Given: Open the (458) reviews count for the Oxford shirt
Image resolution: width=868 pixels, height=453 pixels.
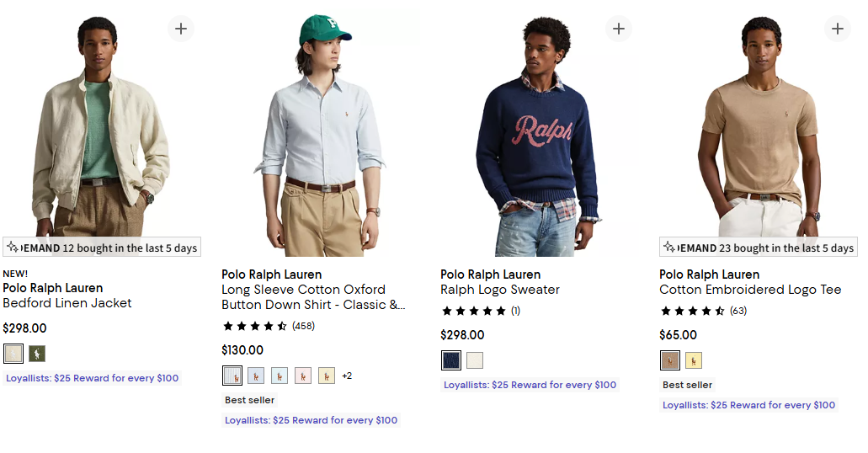Looking at the screenshot, I should coord(303,327).
